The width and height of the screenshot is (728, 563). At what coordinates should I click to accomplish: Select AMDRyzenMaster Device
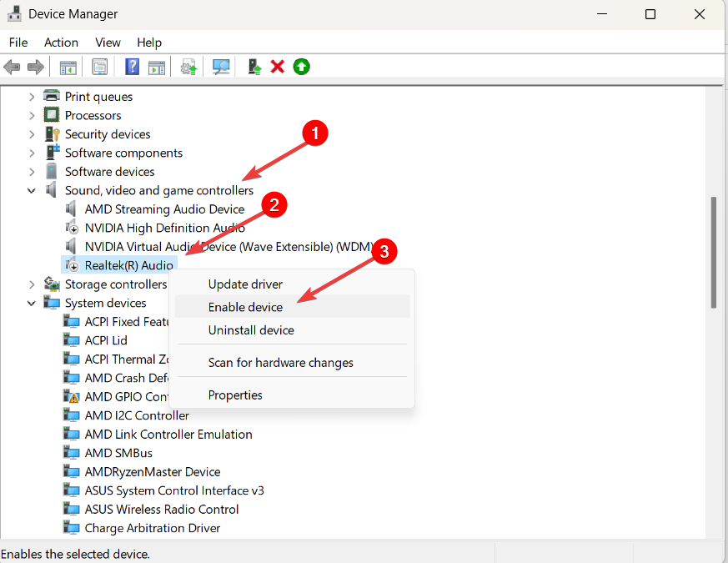pos(153,471)
